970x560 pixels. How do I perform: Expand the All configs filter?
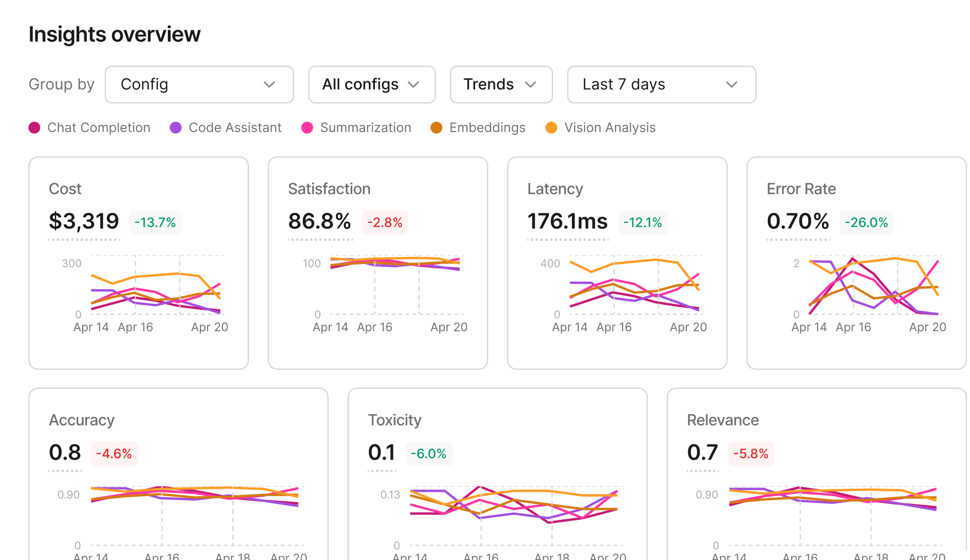pos(372,85)
